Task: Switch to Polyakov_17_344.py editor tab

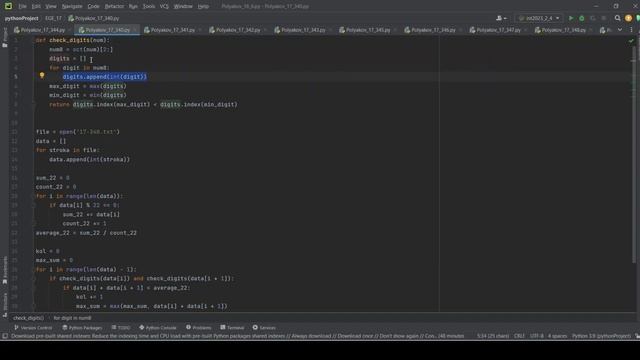Action: [x=42, y=30]
